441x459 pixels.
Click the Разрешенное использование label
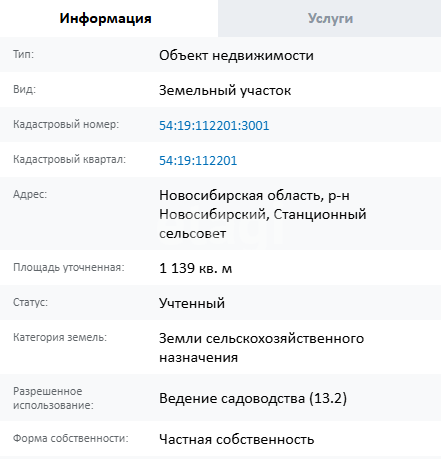(x=53, y=398)
